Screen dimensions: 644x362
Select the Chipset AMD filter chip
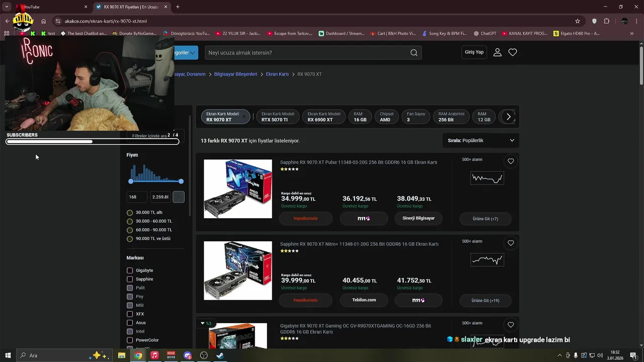[386, 117]
